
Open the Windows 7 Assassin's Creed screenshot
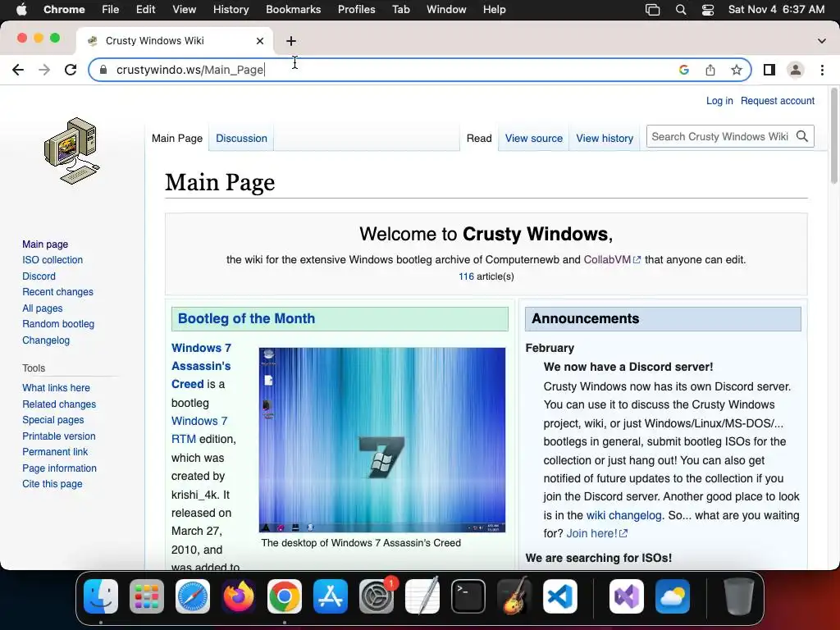382,440
